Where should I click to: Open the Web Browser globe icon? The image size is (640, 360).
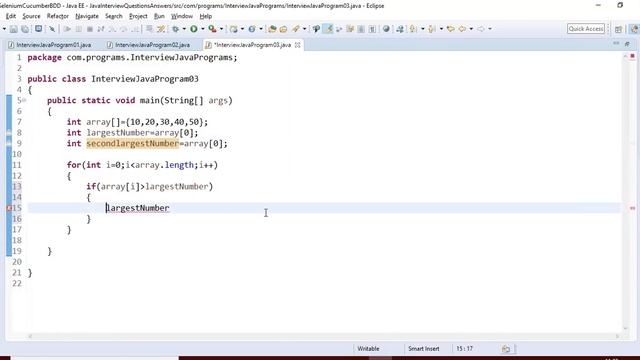(x=386, y=29)
